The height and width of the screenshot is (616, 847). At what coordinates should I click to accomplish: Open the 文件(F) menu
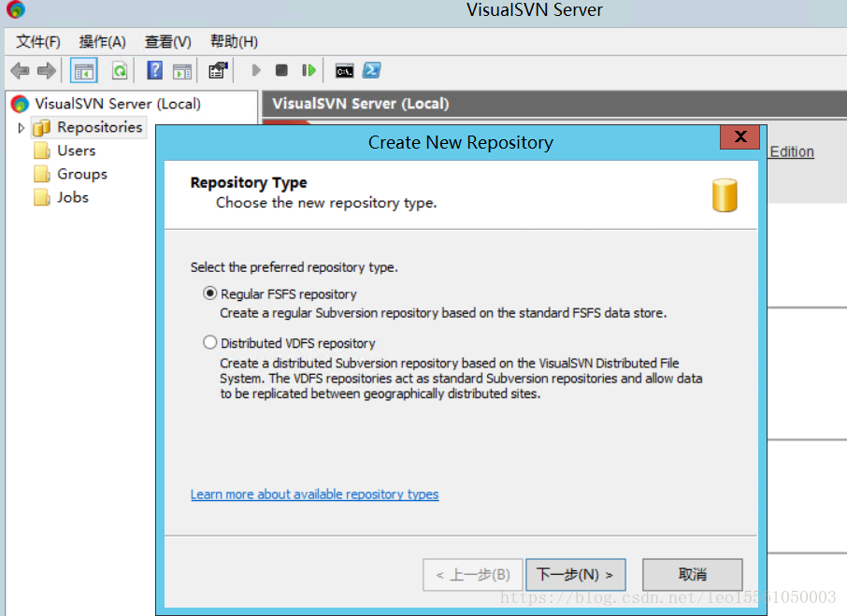point(37,41)
